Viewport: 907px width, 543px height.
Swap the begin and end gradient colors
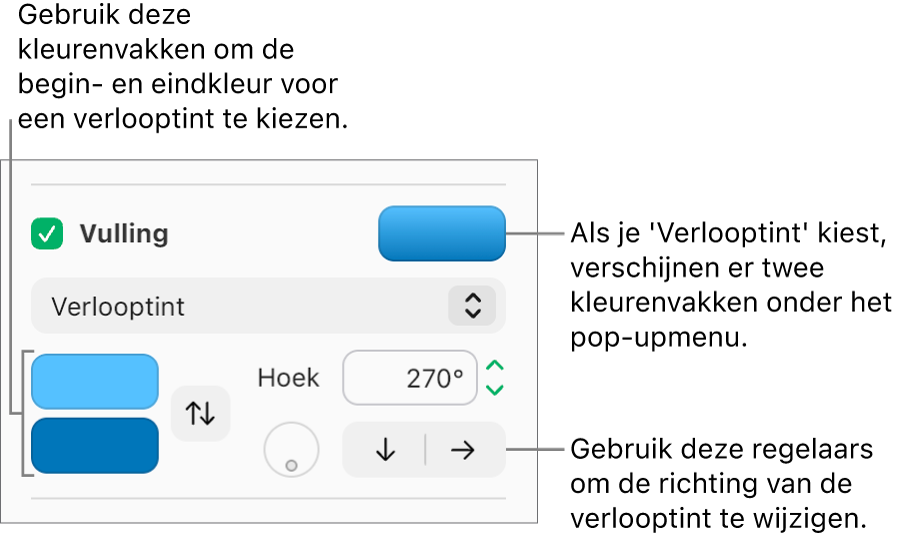click(x=200, y=413)
